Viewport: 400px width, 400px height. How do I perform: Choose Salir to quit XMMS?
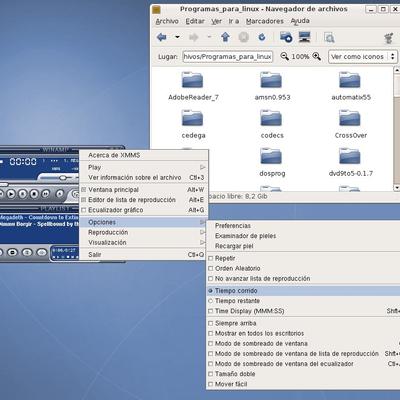pyautogui.click(x=143, y=254)
